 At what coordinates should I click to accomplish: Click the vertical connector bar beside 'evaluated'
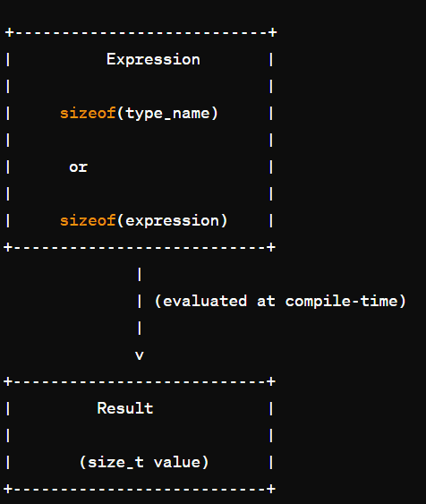coord(140,301)
